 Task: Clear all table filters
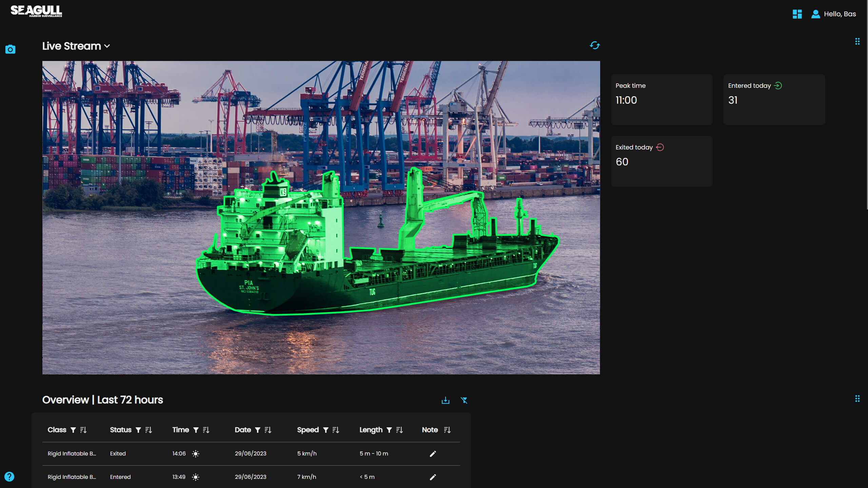click(464, 400)
